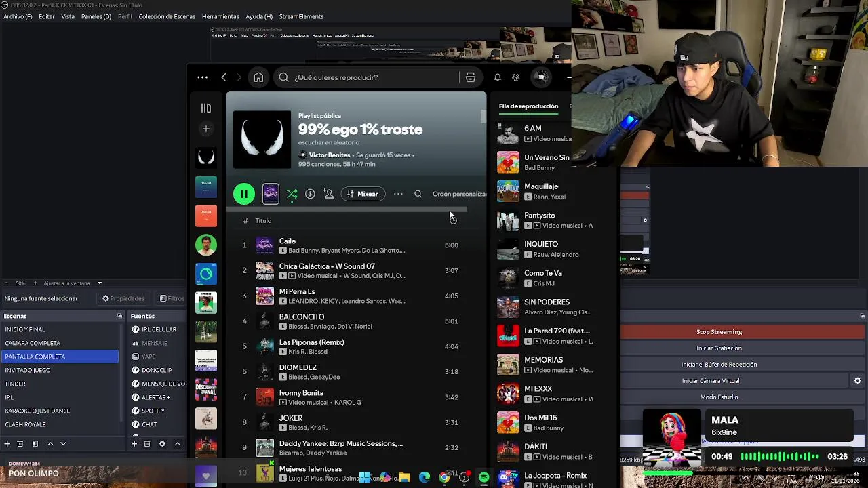Play the song Caile
The width and height of the screenshot is (868, 488).
coord(287,241)
